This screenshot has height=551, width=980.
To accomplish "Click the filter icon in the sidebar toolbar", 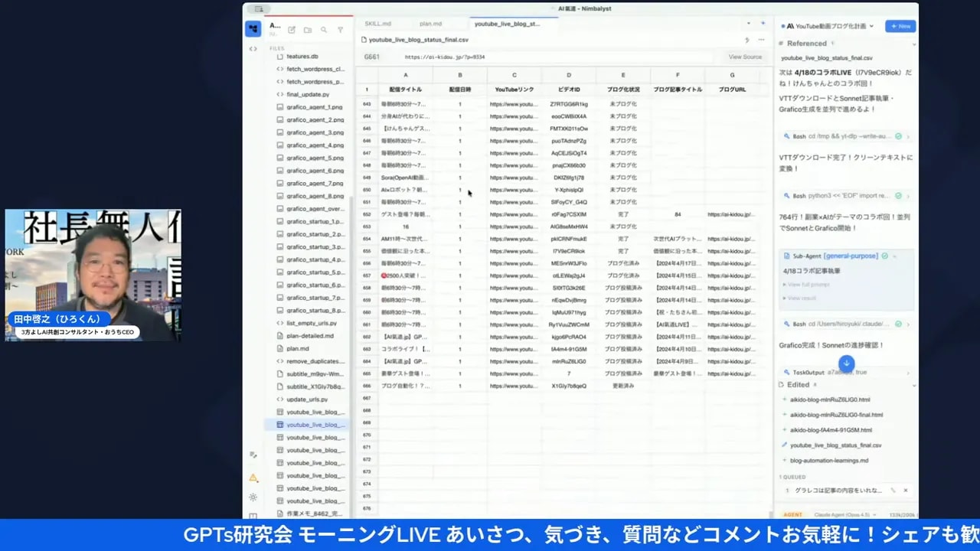I will pyautogui.click(x=341, y=29).
